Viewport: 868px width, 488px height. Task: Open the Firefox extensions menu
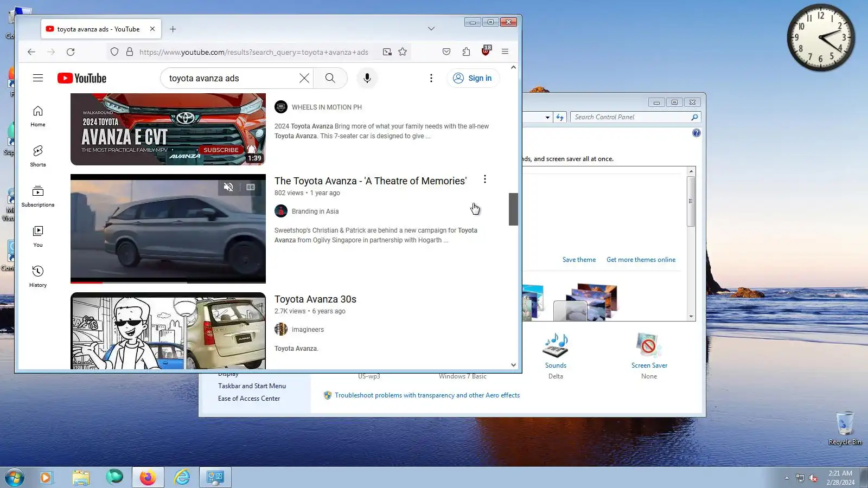click(466, 52)
